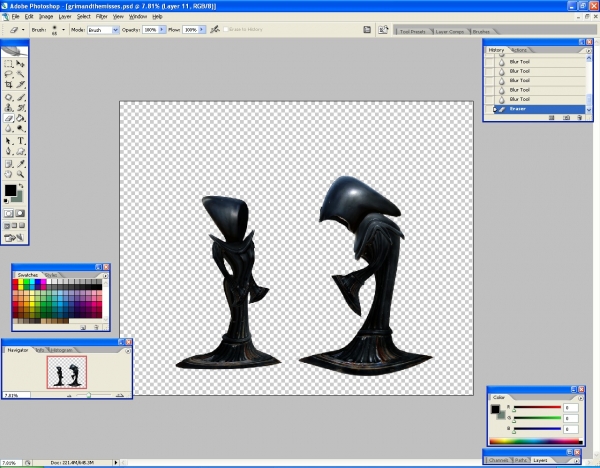Screen dimensions: 600x468
Task: Open the Window menu
Action: point(138,16)
